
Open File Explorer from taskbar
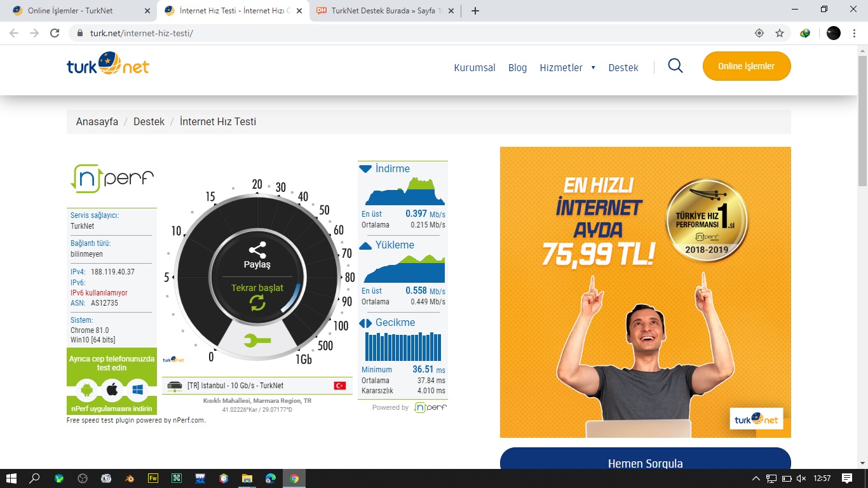click(x=247, y=478)
